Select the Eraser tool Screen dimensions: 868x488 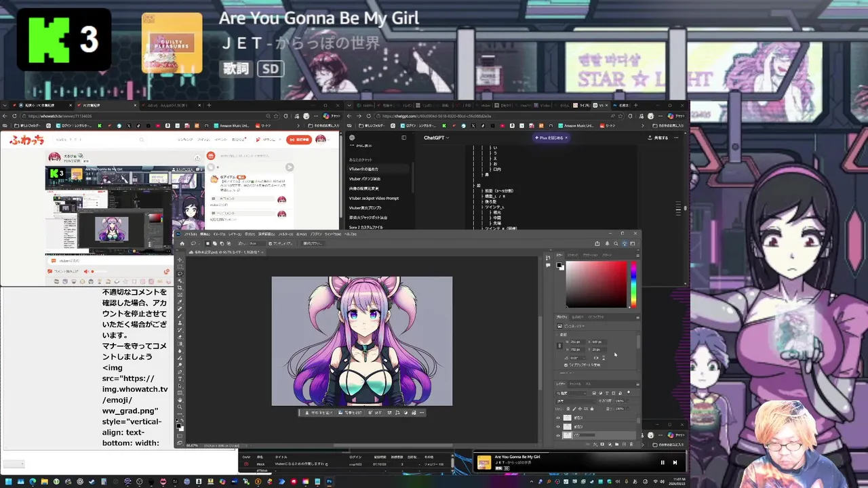[180, 337]
